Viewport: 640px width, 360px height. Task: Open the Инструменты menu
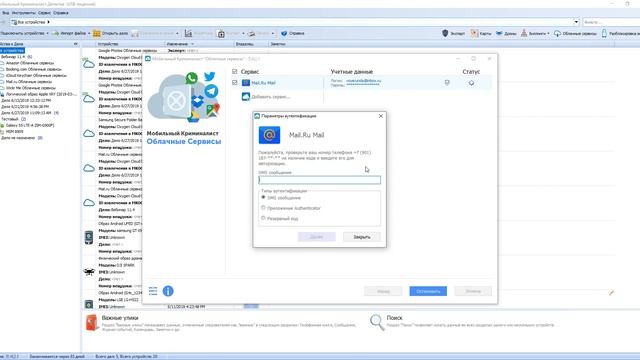[x=23, y=13]
